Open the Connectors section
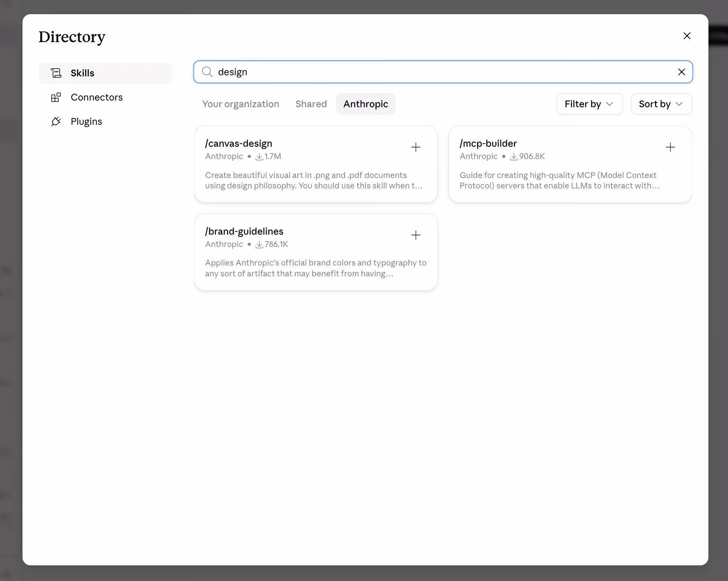728x581 pixels. click(105, 97)
